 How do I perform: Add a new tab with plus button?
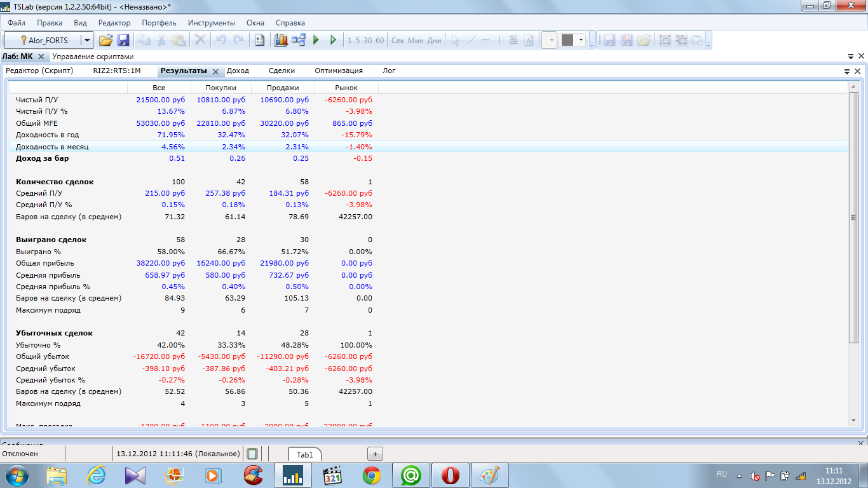(x=375, y=454)
